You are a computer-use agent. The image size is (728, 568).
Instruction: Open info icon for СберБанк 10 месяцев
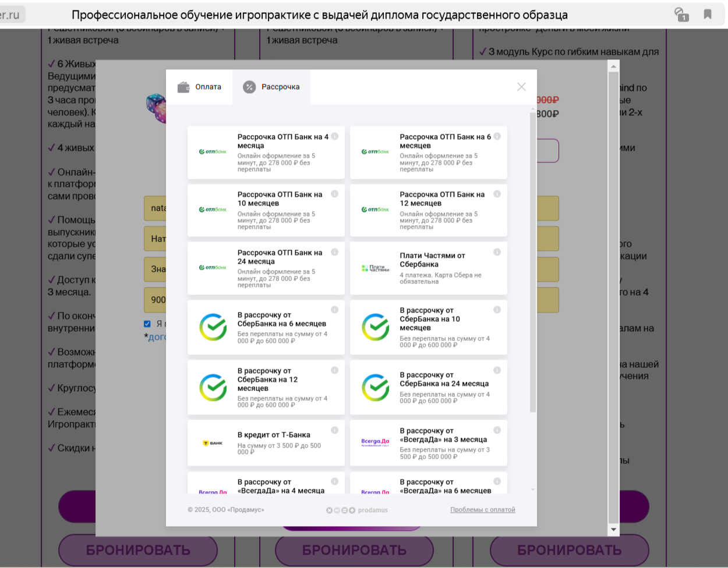pos(497,310)
